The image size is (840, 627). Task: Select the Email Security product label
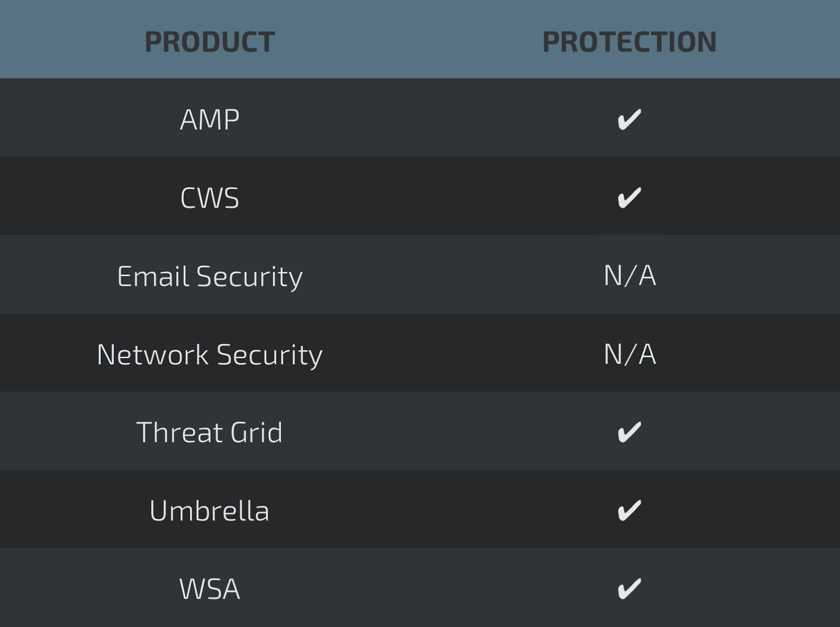click(x=209, y=277)
